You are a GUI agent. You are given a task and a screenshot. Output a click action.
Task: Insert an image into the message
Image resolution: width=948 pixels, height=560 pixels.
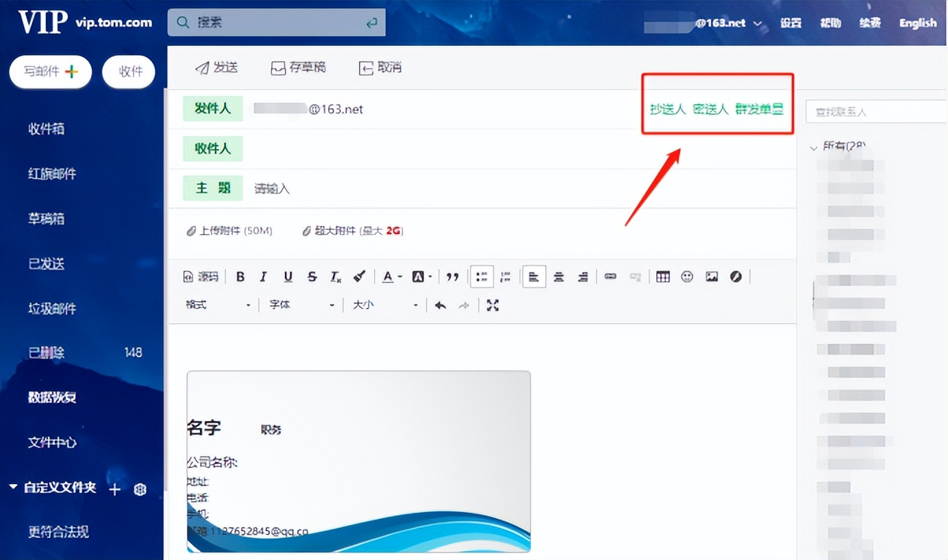pos(711,276)
